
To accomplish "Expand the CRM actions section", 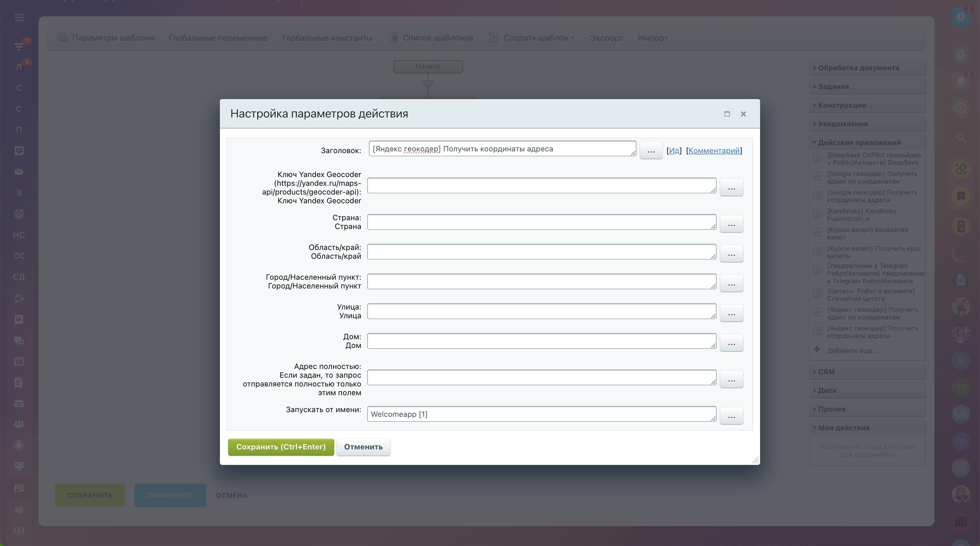I will (826, 372).
